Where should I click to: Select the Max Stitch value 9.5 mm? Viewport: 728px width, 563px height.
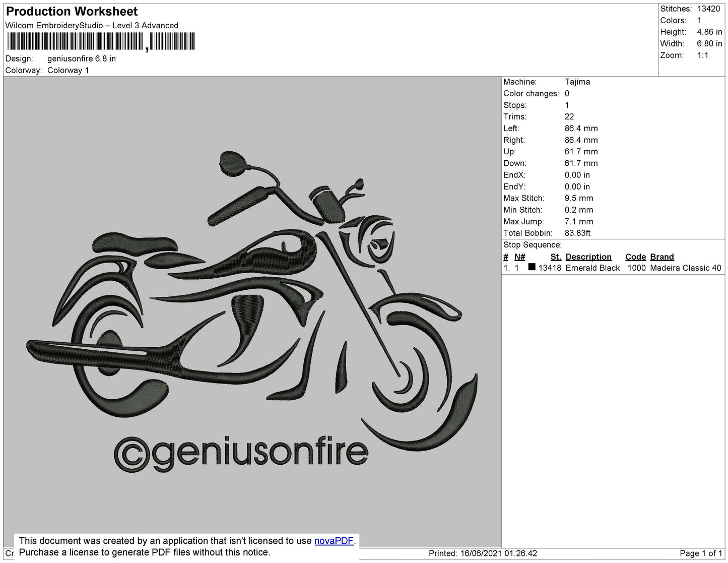point(579,198)
